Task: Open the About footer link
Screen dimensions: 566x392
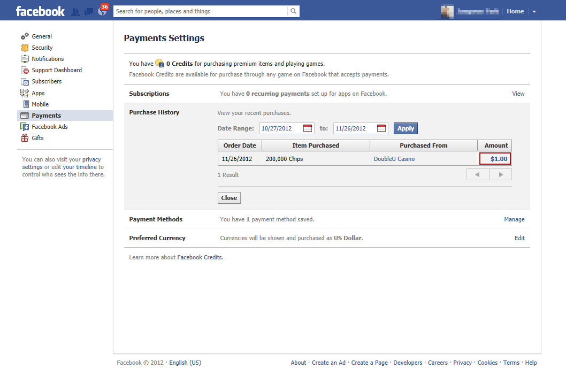Action: point(299,363)
